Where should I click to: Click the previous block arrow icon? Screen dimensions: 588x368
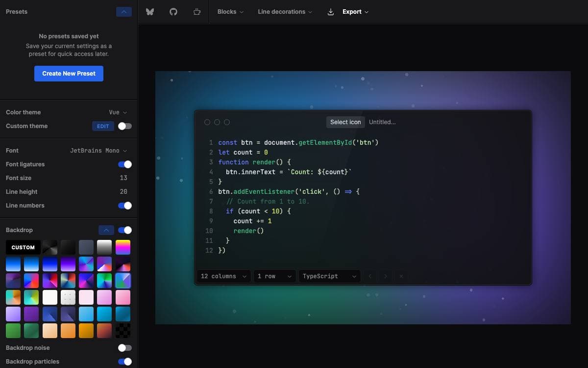point(370,276)
